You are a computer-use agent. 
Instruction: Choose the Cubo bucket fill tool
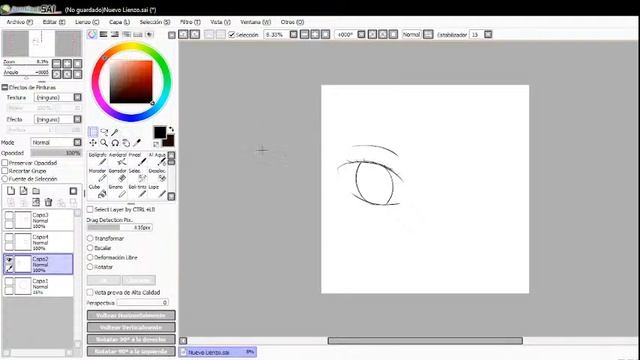pyautogui.click(x=98, y=191)
